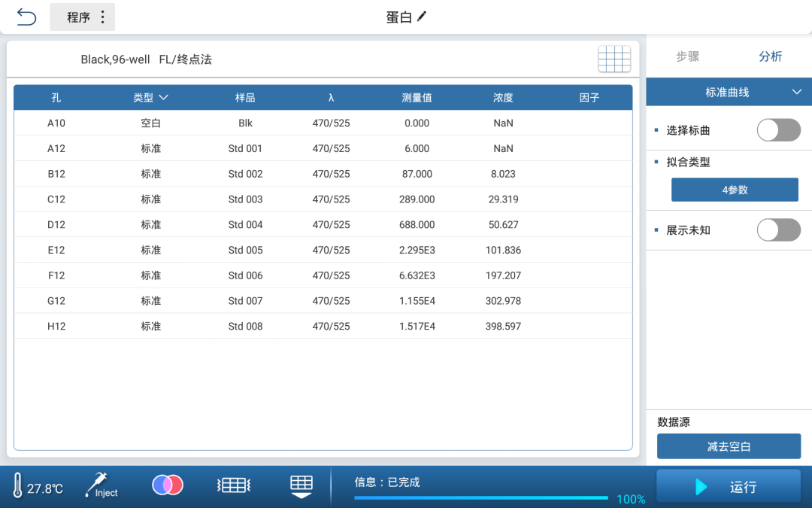Click the plate eject tray icon
This screenshot has height=508, width=812.
click(301, 486)
